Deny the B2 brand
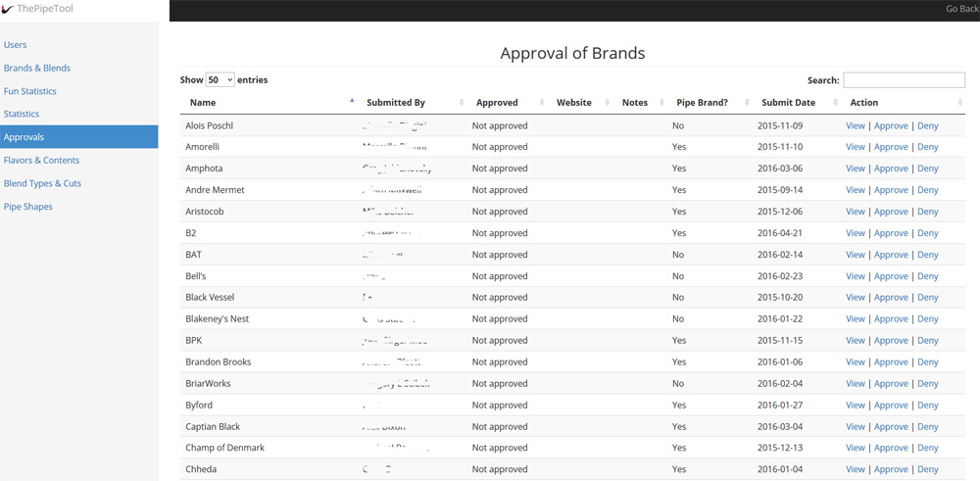980x481 pixels. [x=927, y=233]
